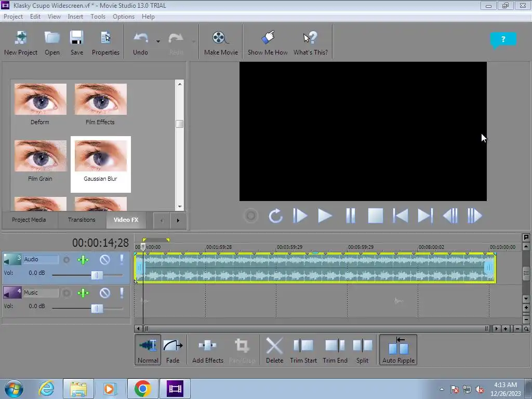Step to previous frame
The width and height of the screenshot is (532, 399).
click(450, 216)
